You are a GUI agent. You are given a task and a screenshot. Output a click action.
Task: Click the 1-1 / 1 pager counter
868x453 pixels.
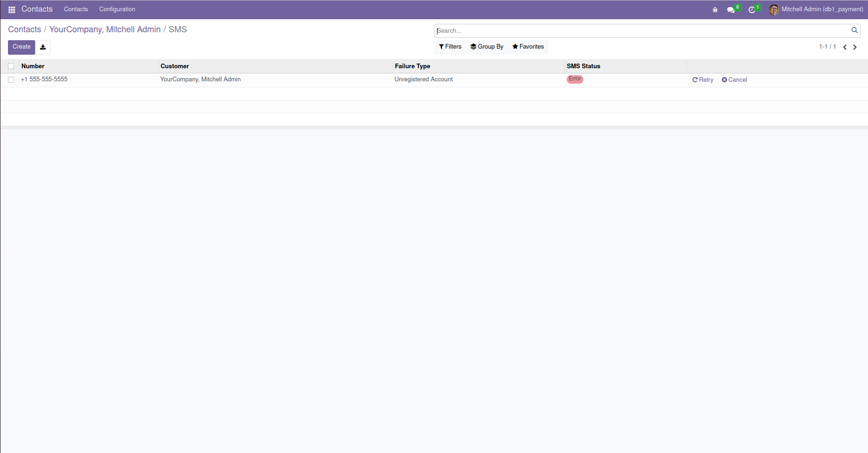(x=827, y=47)
